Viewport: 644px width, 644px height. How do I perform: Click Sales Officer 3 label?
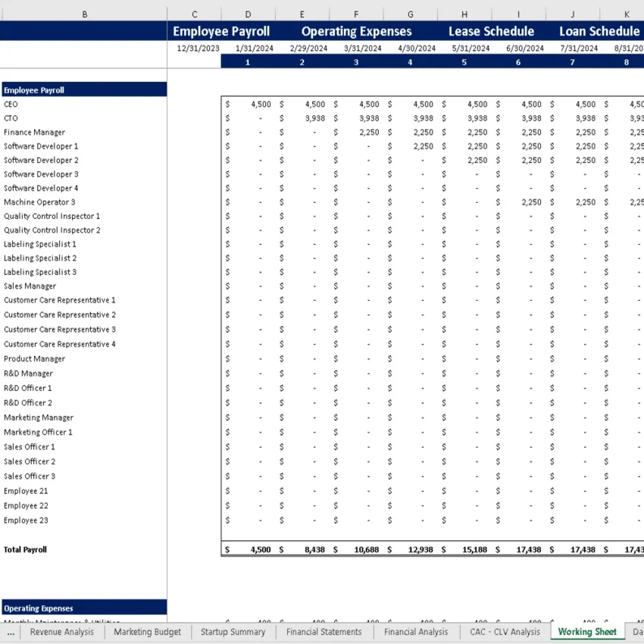click(29, 476)
